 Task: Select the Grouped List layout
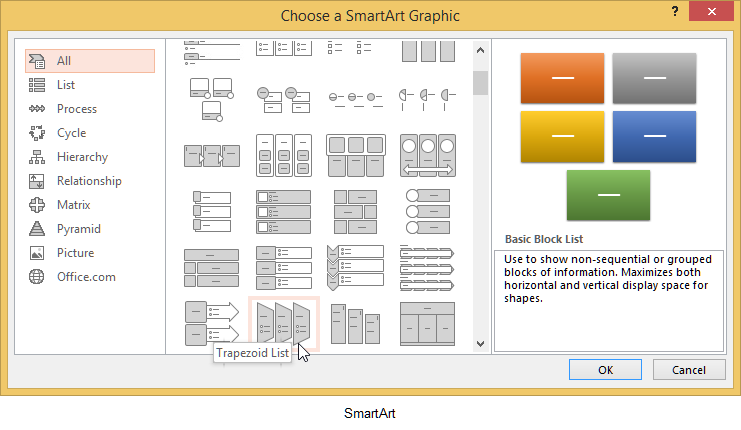284,155
